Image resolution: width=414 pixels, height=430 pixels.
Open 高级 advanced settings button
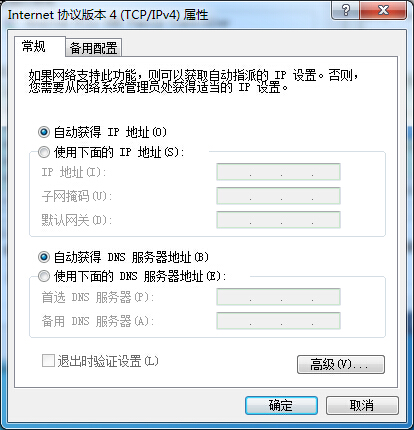click(x=341, y=364)
